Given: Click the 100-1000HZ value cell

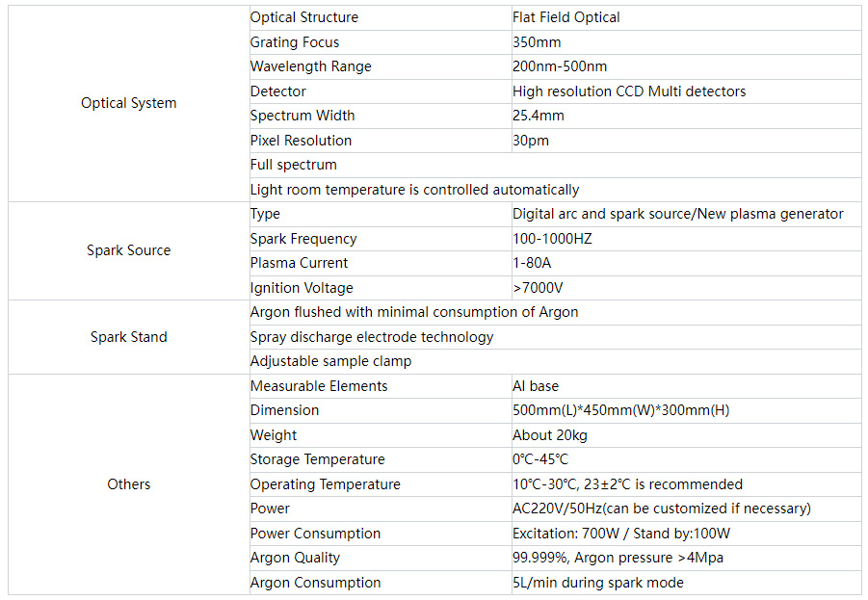Looking at the screenshot, I should tap(687, 239).
